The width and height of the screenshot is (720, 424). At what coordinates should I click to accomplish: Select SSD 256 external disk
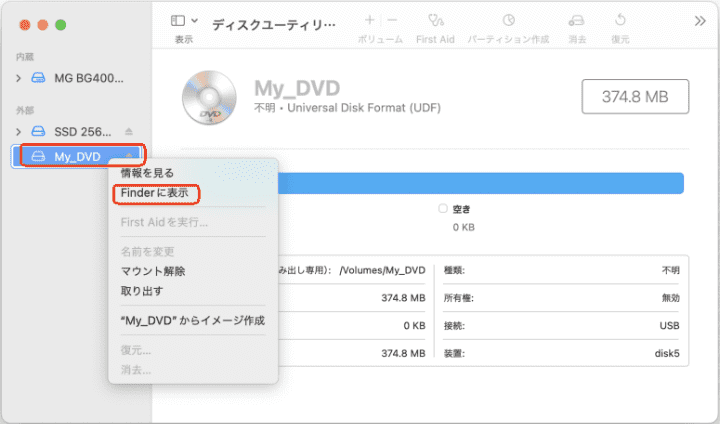click(71, 132)
